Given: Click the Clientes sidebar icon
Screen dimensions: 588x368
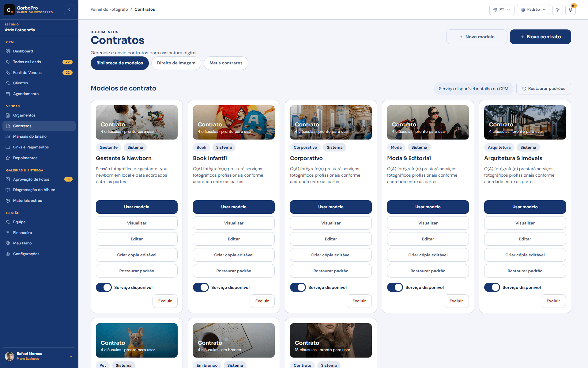Looking at the screenshot, I should tap(8, 83).
